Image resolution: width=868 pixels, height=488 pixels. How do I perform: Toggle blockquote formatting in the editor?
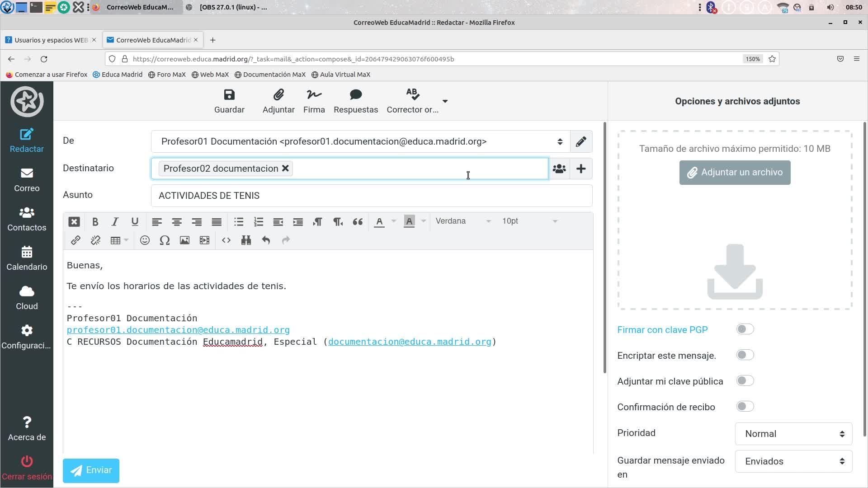(x=358, y=222)
